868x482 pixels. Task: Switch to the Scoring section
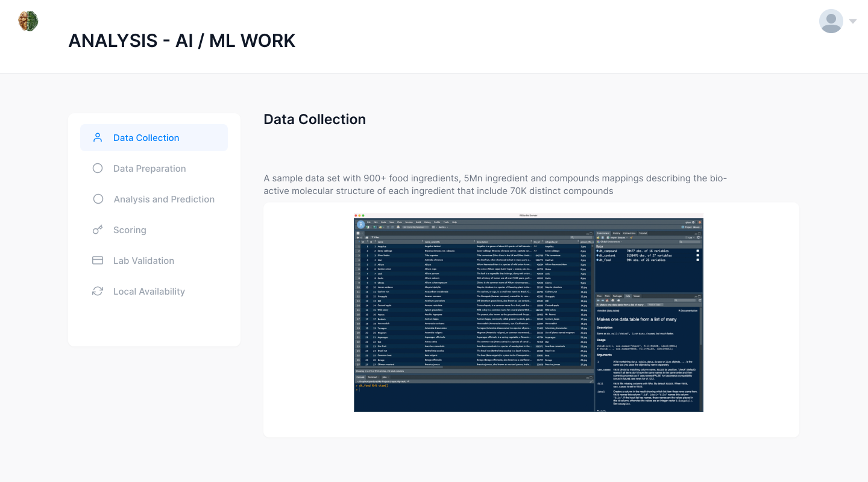130,230
